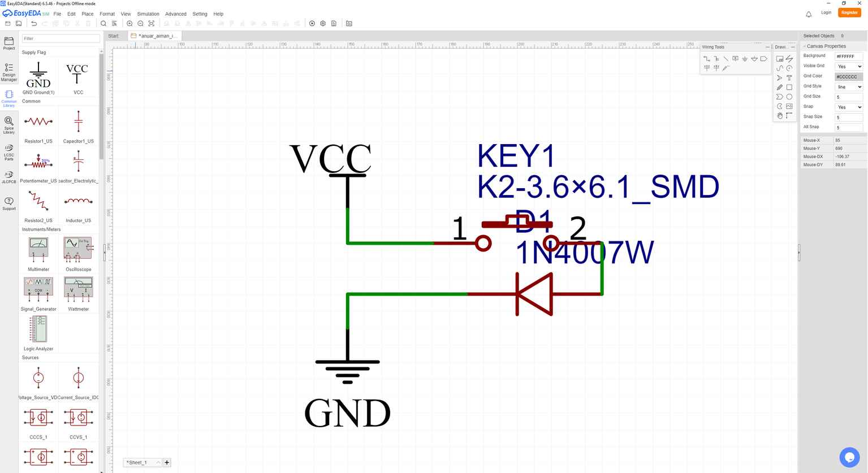
Task: Select the Ellipse drawing tool
Action: click(x=789, y=97)
